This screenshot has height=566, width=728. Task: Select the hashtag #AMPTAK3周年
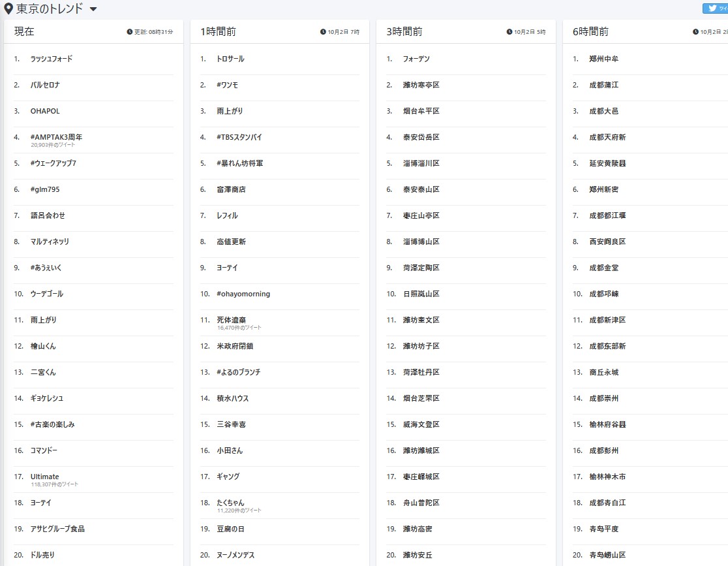pos(57,137)
